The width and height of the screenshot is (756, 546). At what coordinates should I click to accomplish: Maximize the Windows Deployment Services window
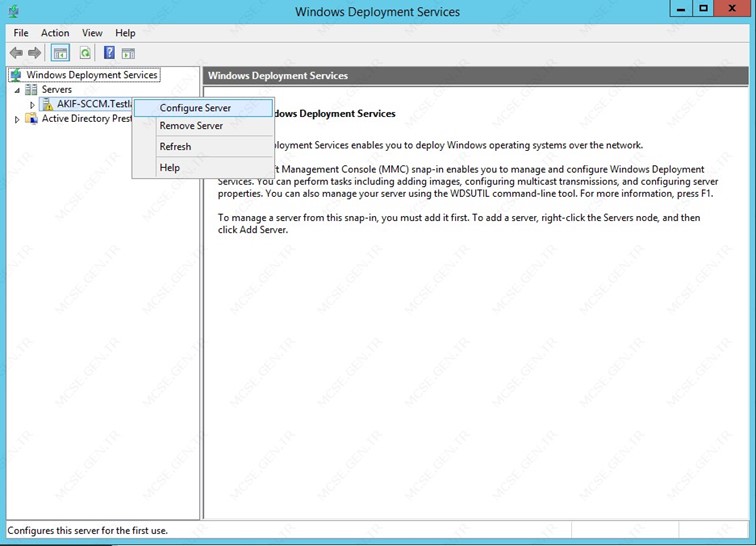pos(703,9)
